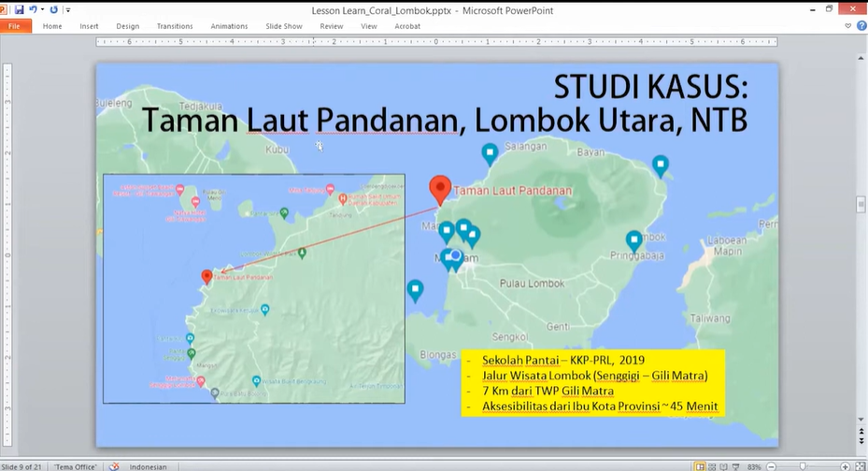
Task: Click the 83% zoom level button
Action: click(754, 466)
